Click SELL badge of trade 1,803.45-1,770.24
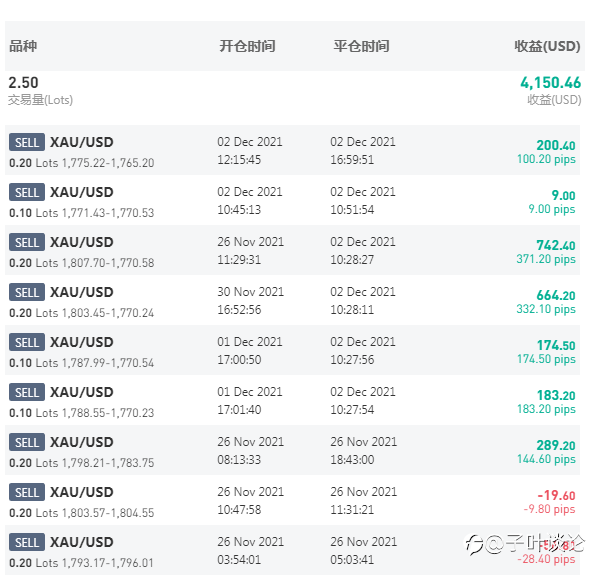Screen dimensions: 592x581 coord(27,293)
